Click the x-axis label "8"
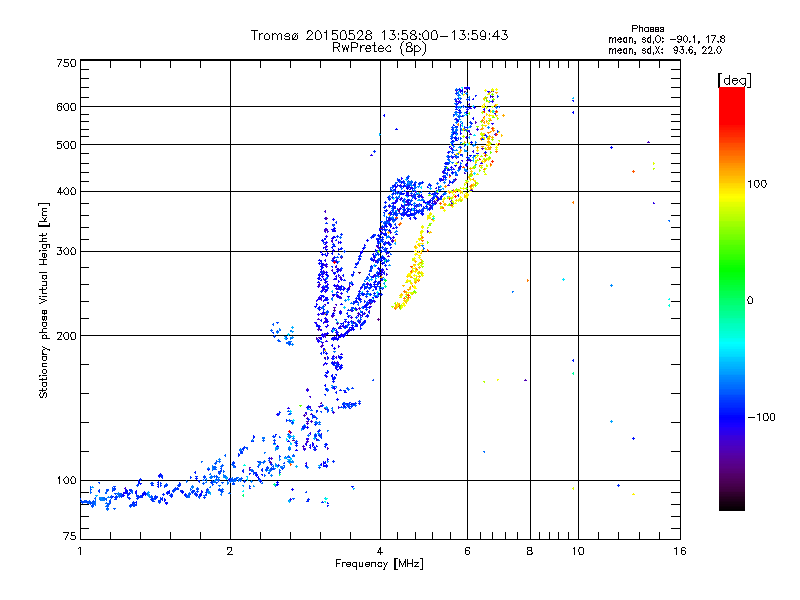 530,551
